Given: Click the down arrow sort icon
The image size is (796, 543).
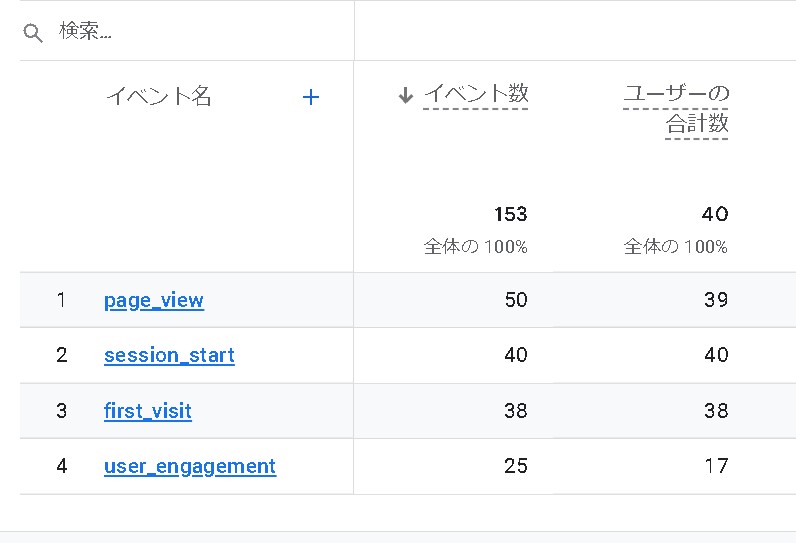Looking at the screenshot, I should point(405,96).
